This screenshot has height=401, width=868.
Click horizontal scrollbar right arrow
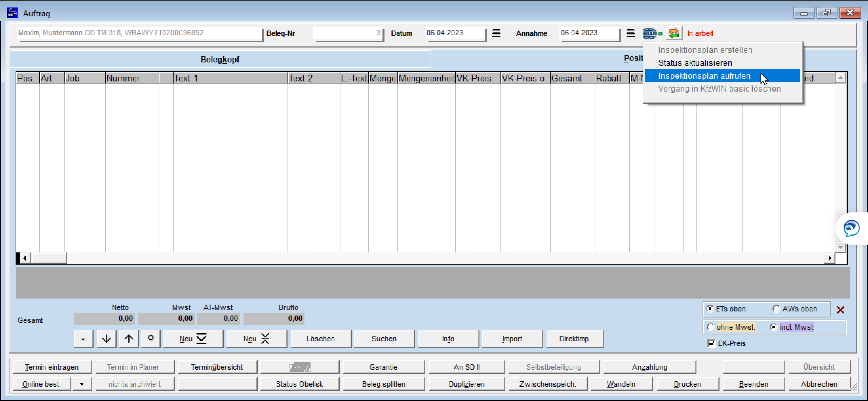click(829, 258)
